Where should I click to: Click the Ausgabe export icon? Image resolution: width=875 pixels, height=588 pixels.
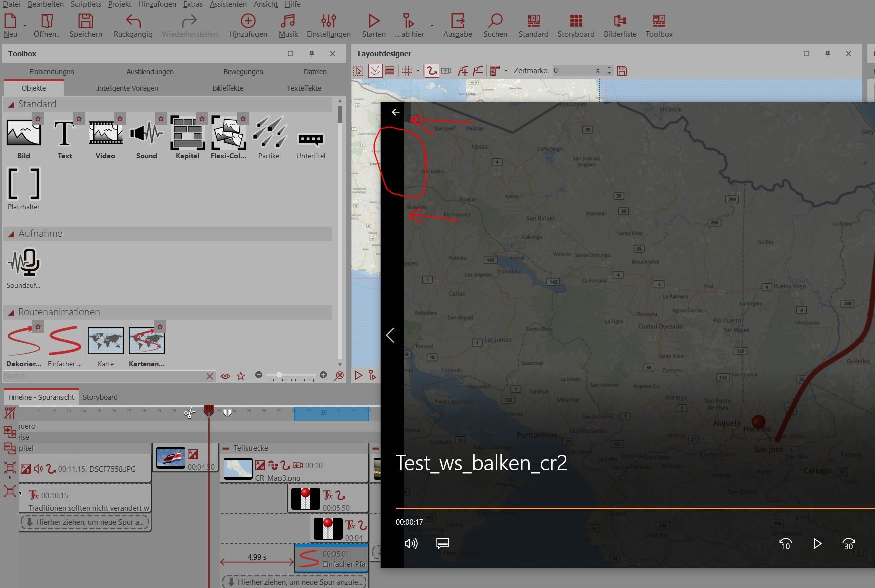point(457,21)
